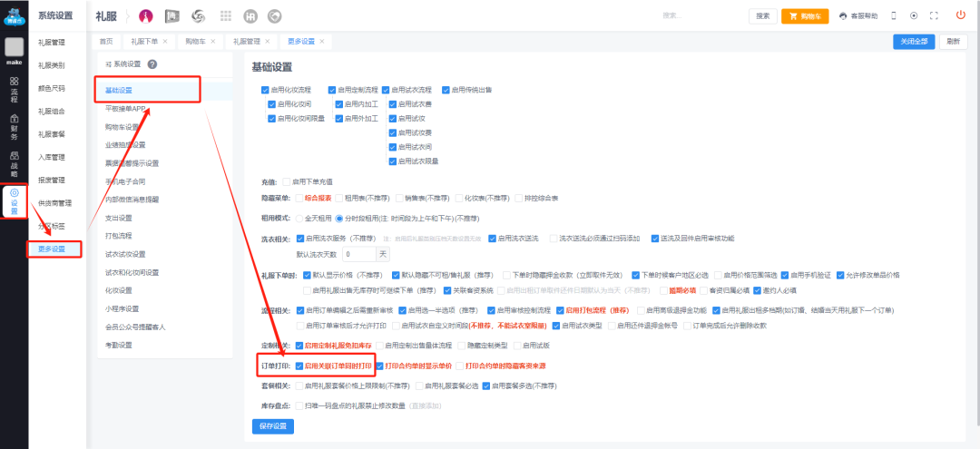Viewport: 980px width, 449px height.
Task: Click the mobile phone icon in top bar
Action: (x=893, y=16)
